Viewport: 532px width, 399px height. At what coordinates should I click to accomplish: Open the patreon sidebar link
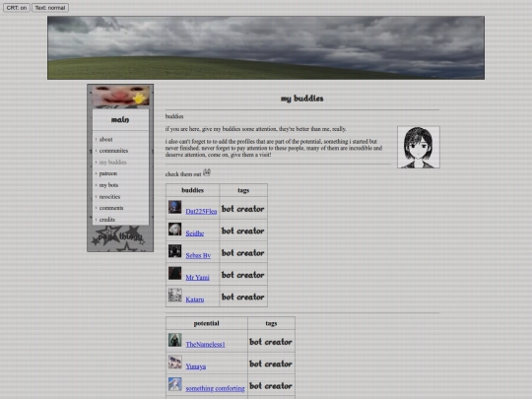[108, 173]
